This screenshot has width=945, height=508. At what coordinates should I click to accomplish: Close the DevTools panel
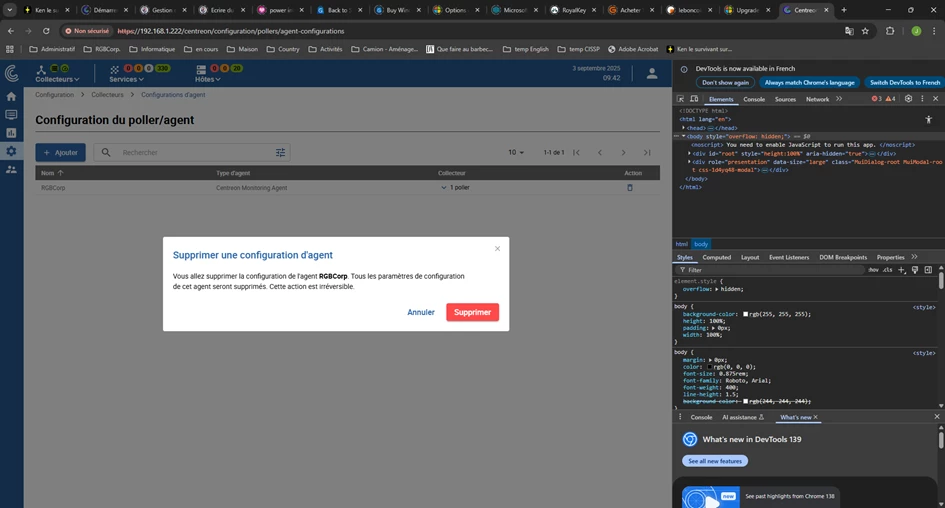click(x=935, y=99)
